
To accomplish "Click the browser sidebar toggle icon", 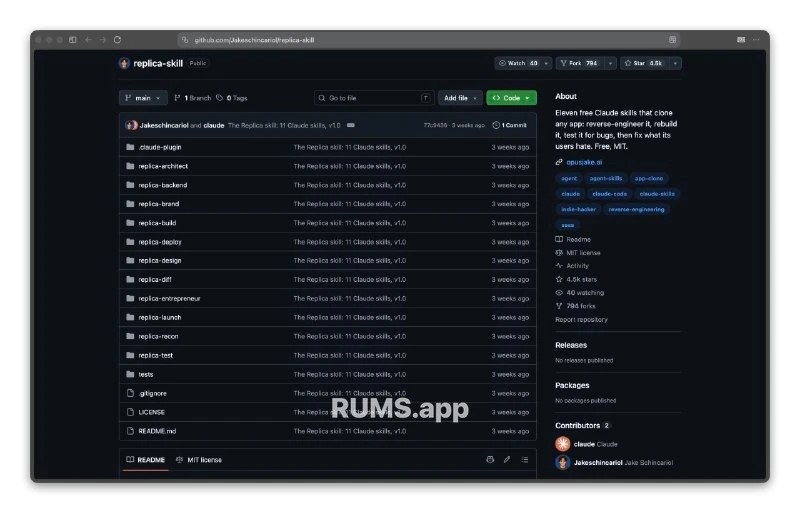I will click(73, 40).
